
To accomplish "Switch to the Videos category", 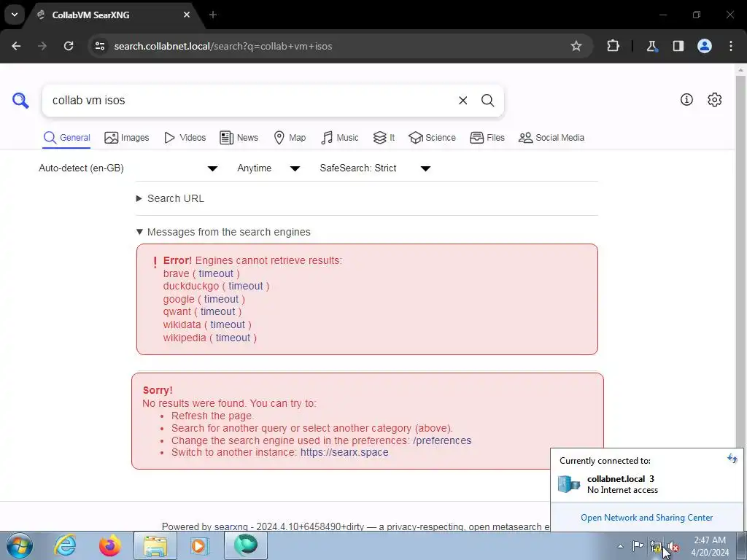I will (185, 138).
